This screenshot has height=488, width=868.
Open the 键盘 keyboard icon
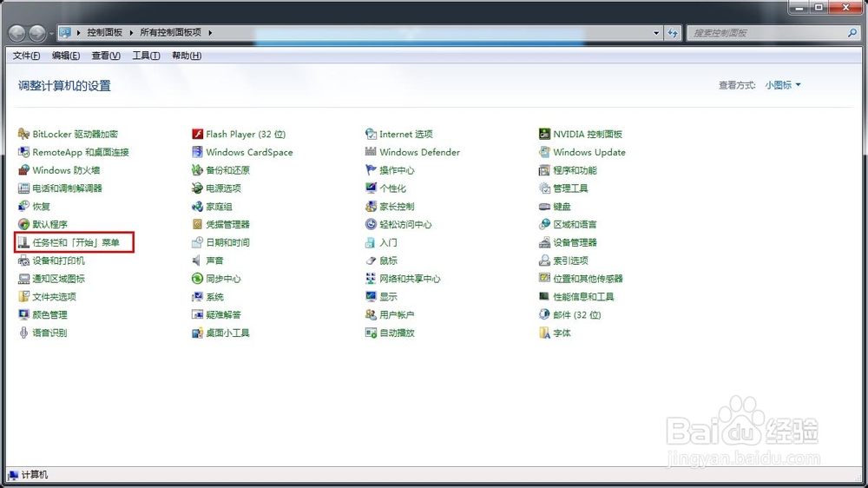coord(544,206)
